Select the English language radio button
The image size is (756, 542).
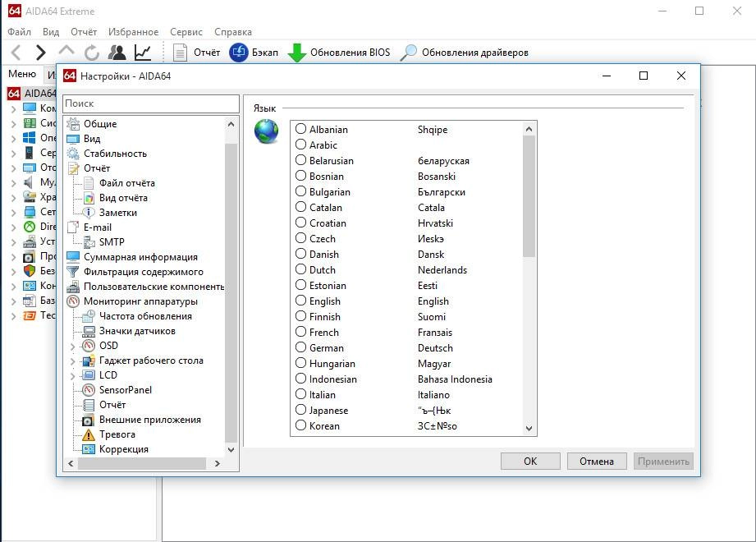tap(301, 301)
